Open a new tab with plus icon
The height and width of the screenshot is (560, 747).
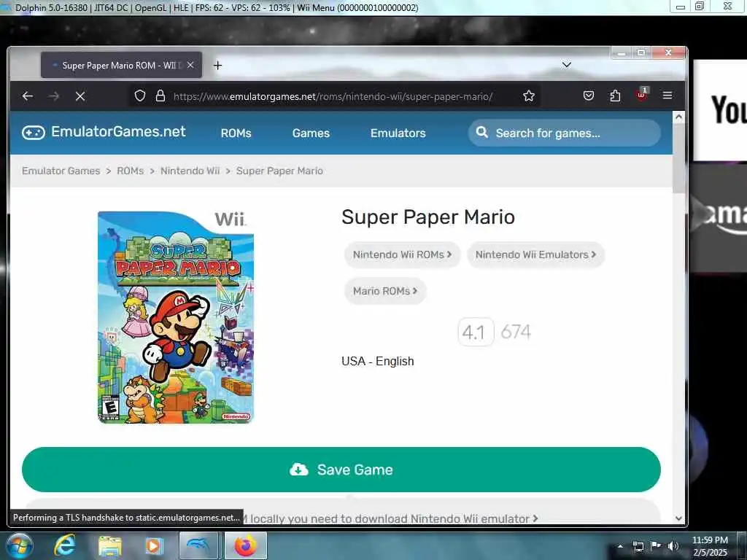217,65
